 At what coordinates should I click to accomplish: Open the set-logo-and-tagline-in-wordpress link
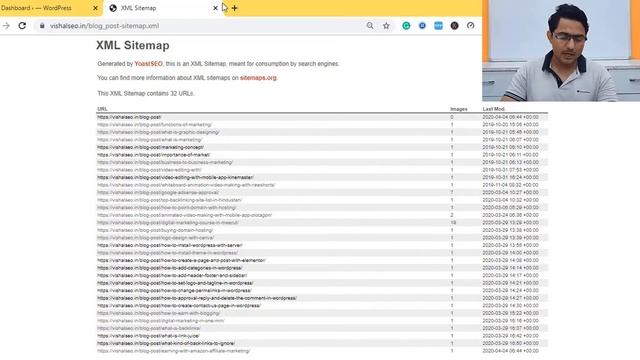click(x=175, y=283)
